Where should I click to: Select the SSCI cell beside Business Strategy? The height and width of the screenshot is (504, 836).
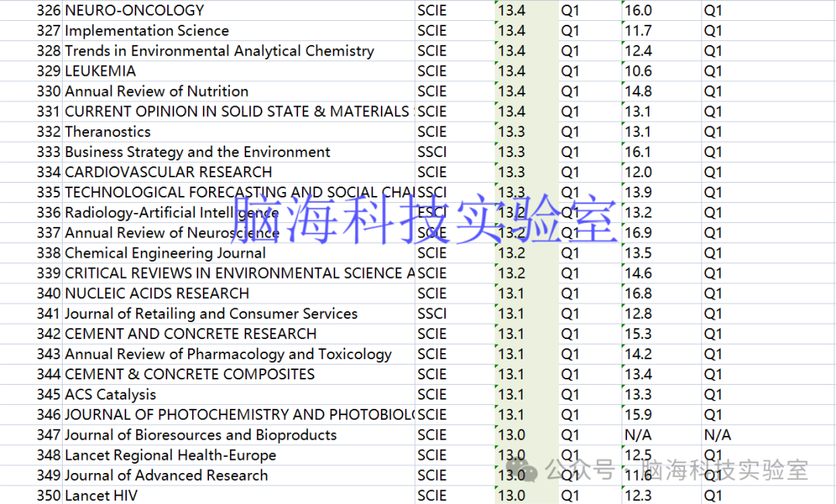click(x=431, y=152)
